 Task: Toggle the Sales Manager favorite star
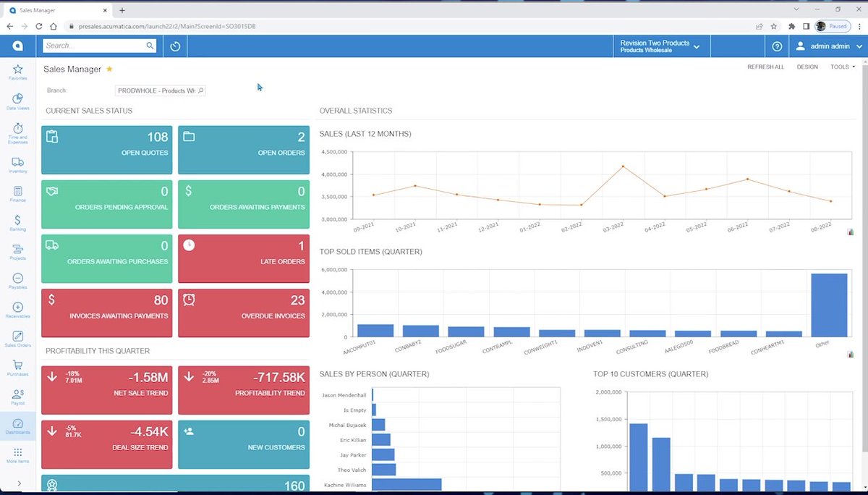coord(109,69)
